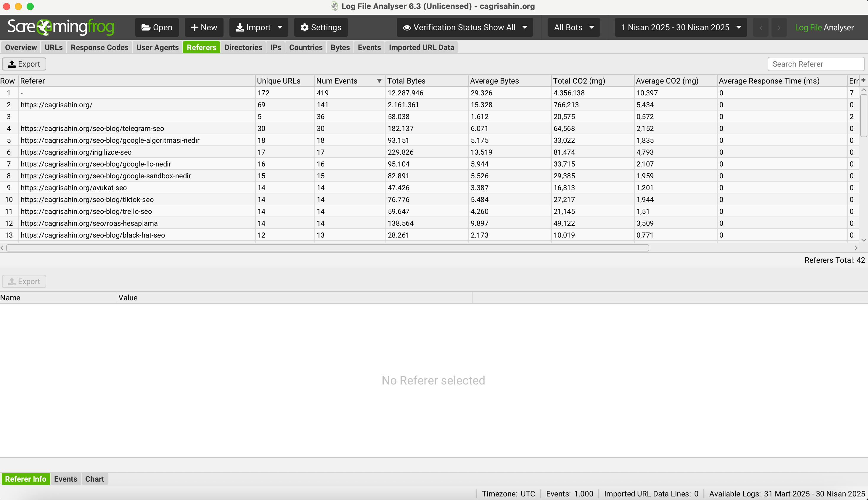Export the referers table with top Export
The width and height of the screenshot is (868, 500).
click(24, 64)
